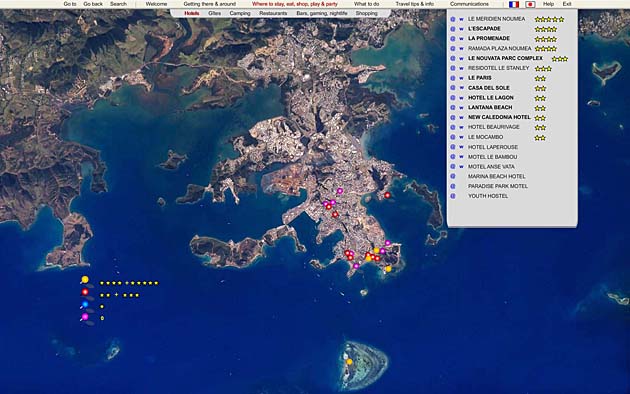Screen dimensions: 630x394
Task: Open the Motel Anse Vata entry
Action: click(491, 167)
